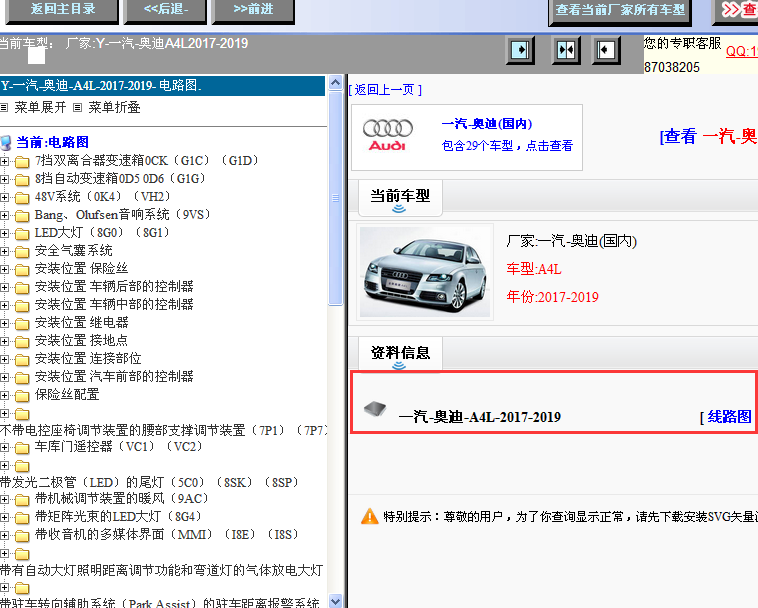Go back with the <<后退- button
758x608 pixels.
[x=165, y=10]
